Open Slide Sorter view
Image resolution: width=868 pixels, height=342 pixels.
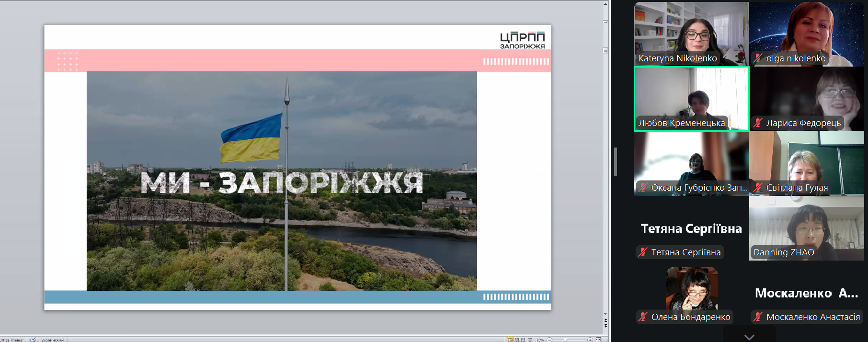coord(517,340)
